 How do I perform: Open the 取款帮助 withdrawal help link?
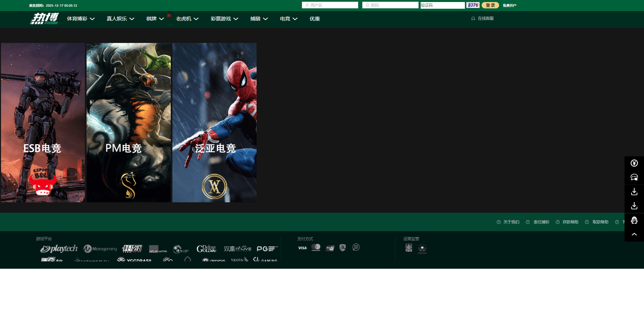coord(600,222)
